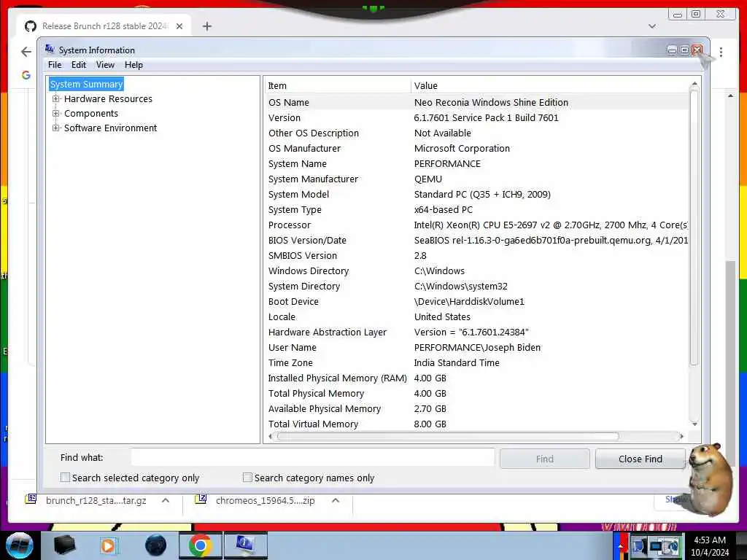Go back in Chrome

coord(26,52)
